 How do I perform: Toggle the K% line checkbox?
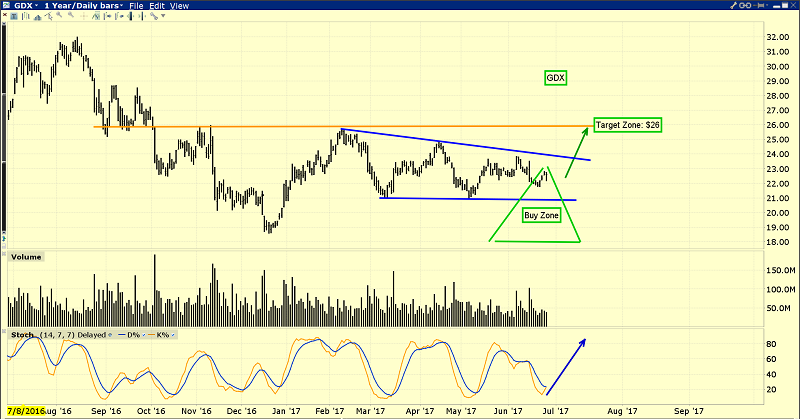(173, 335)
